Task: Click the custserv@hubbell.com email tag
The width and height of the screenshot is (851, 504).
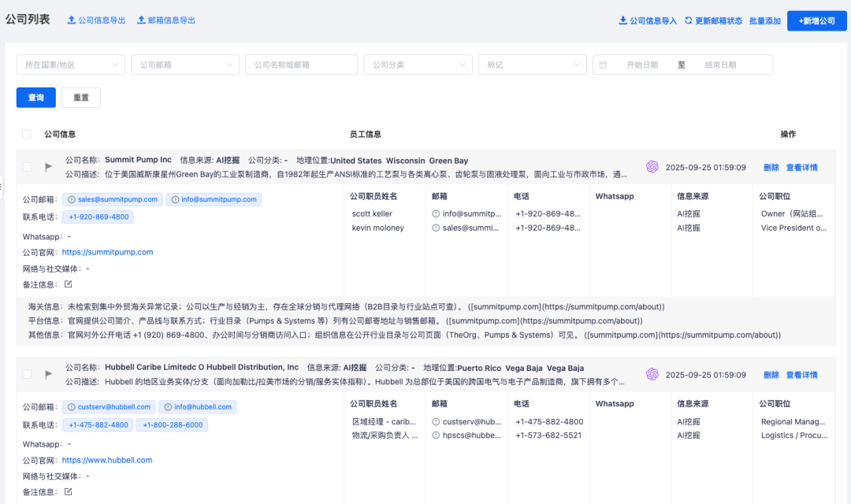Action: click(109, 407)
